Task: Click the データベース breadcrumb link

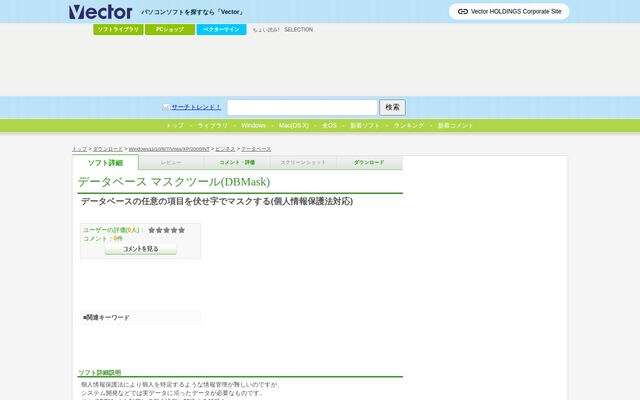Action: point(256,149)
